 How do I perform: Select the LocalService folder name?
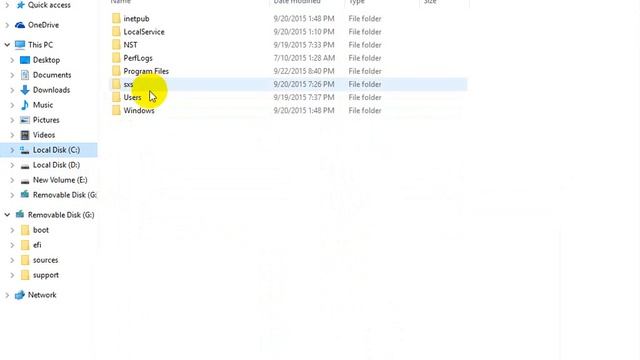(x=144, y=32)
